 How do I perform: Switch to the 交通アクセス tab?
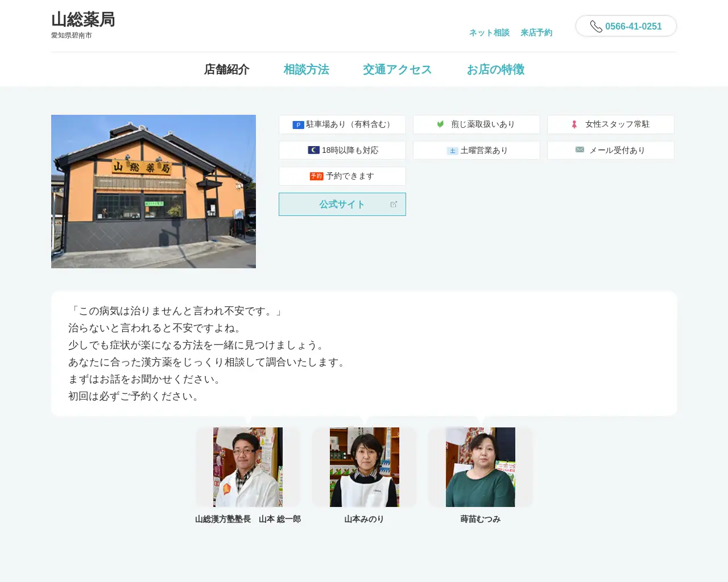point(397,69)
